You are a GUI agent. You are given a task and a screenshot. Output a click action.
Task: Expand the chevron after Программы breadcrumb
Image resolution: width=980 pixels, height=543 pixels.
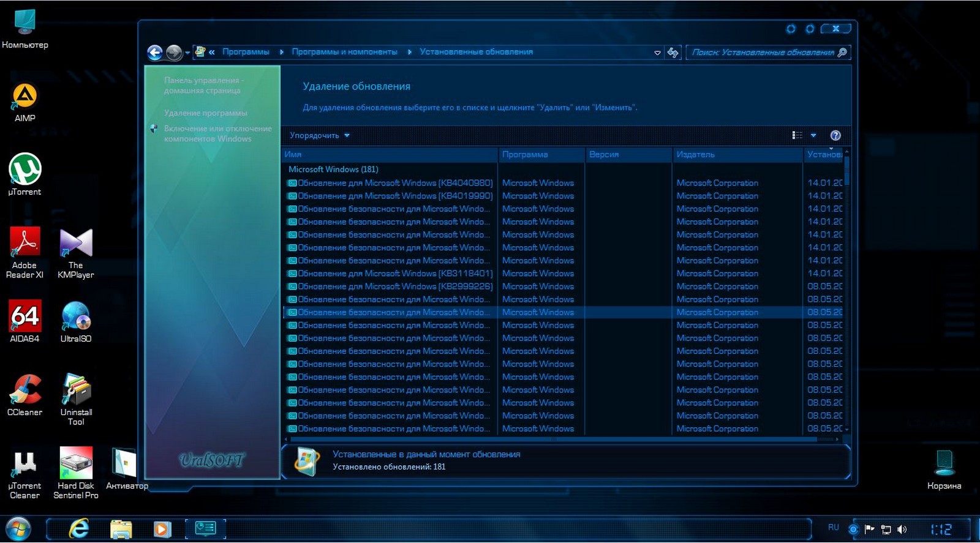[281, 52]
